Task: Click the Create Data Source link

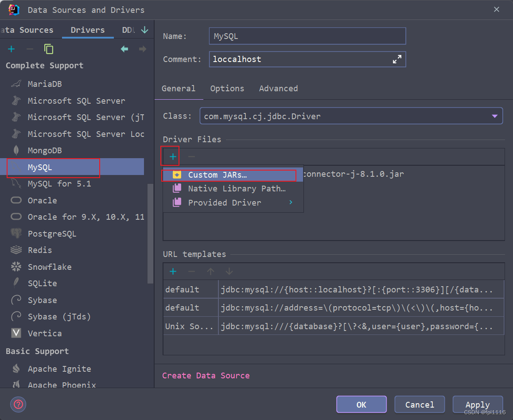Action: click(x=206, y=376)
